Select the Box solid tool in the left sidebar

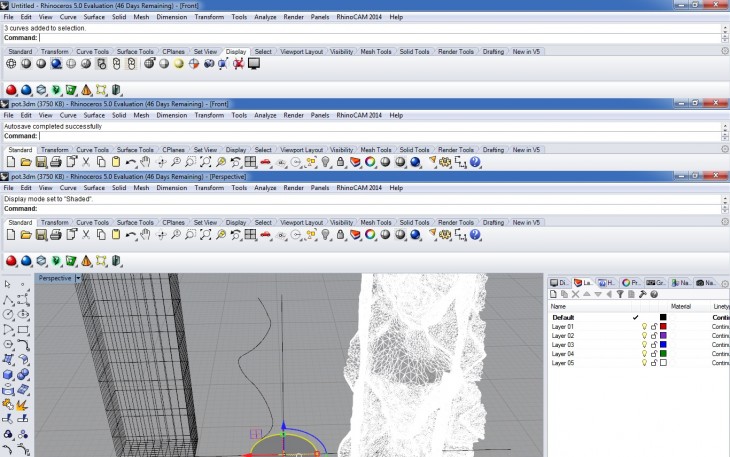(x=8, y=375)
